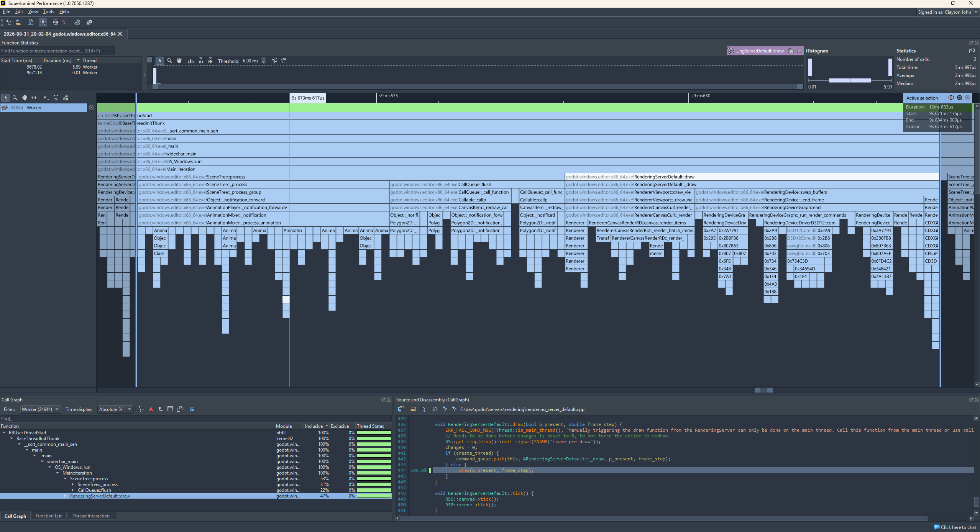Screen dimensions: 980x532
Task: Select the zoom tool in the statistics graph toolbar
Action: click(169, 61)
